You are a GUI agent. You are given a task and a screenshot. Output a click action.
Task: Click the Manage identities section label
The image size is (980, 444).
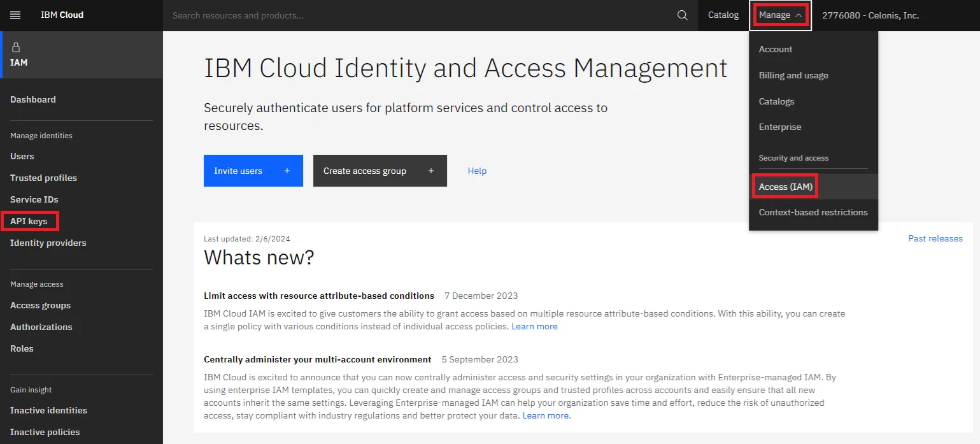[x=41, y=136]
